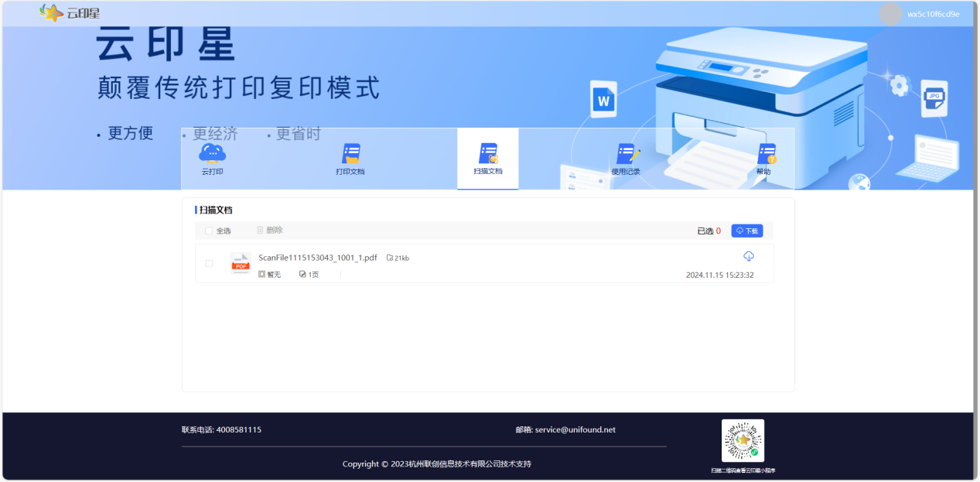Click the user avatar in the top right
980x482 pixels.
[891, 14]
